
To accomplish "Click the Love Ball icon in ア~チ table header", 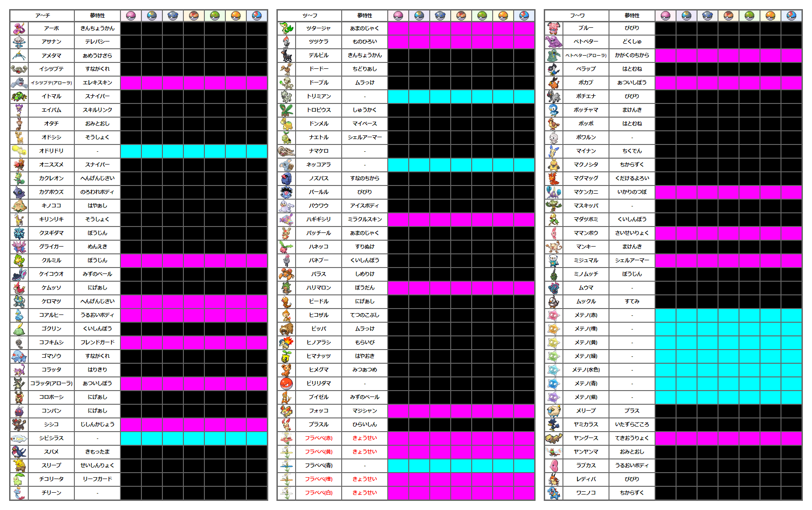I will tap(131, 15).
